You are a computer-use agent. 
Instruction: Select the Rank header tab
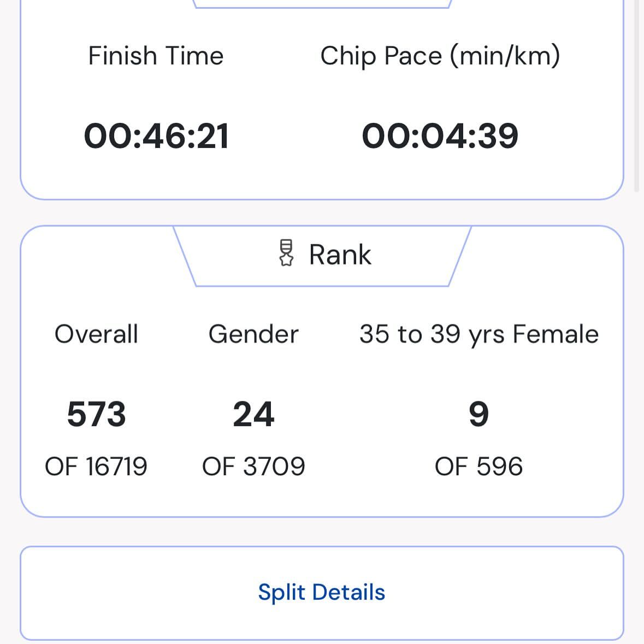point(322,256)
